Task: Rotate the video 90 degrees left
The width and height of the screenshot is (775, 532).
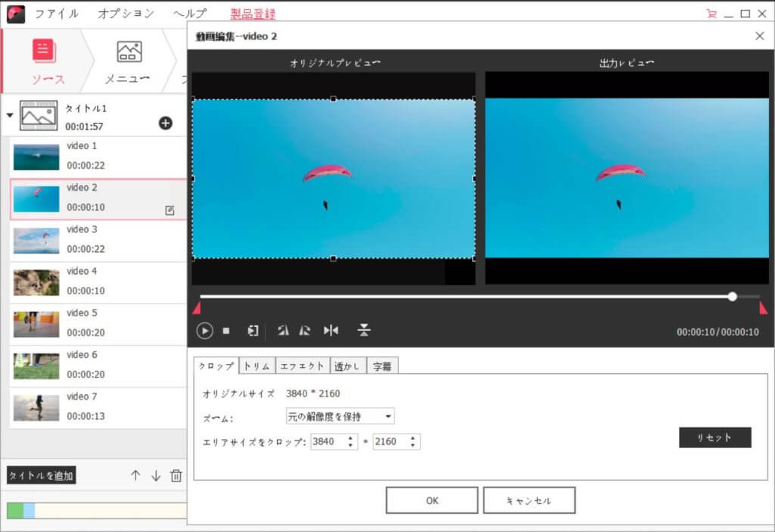Action: tap(284, 331)
